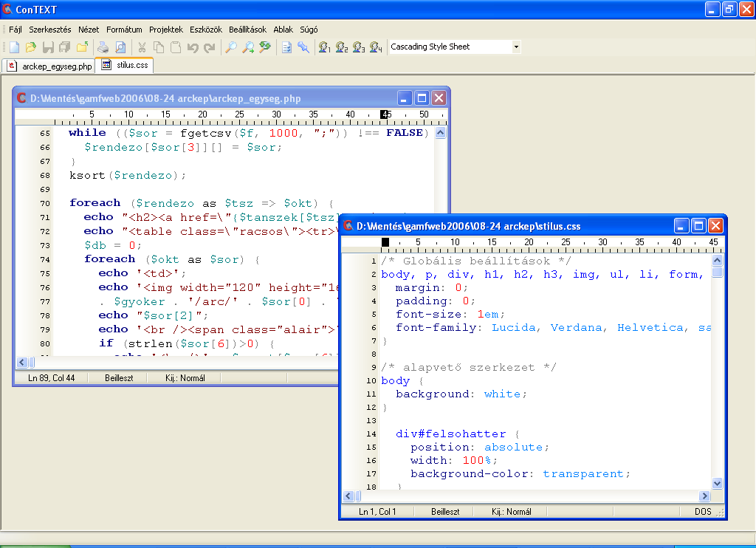Open the Projektek menu
The image size is (756, 548).
[166, 30]
